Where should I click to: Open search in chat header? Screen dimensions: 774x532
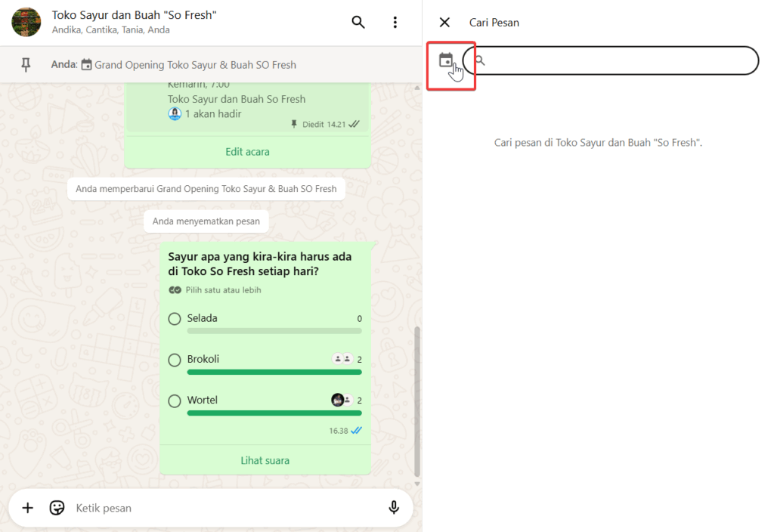[358, 23]
